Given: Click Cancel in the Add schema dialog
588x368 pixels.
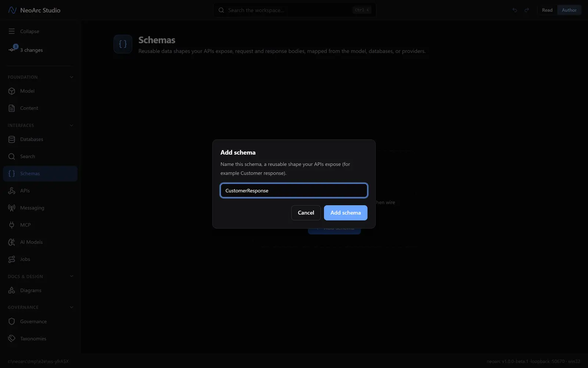Looking at the screenshot, I should coord(306,213).
